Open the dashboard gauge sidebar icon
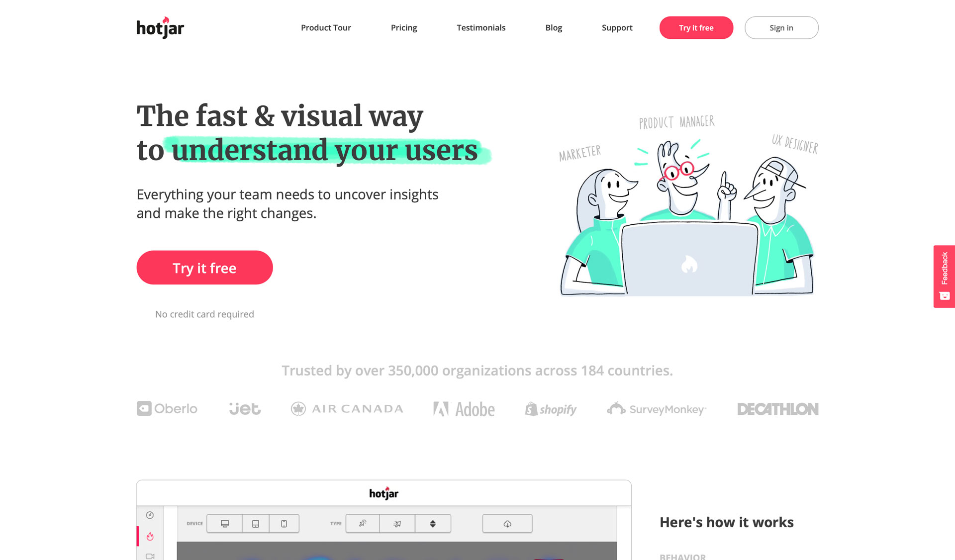 (x=150, y=515)
